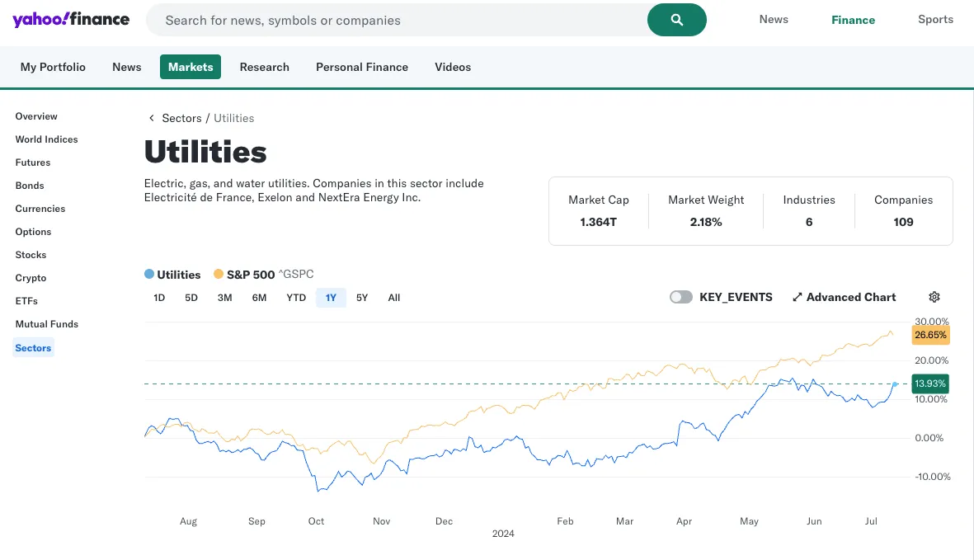Select the YTD chart range
The width and height of the screenshot is (974, 560).
click(x=296, y=298)
